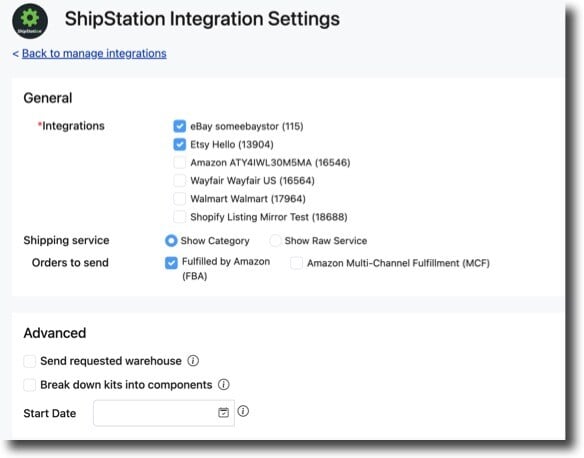Click the less-than arrow before Back link
This screenshot has width=584, height=458.
click(x=16, y=54)
